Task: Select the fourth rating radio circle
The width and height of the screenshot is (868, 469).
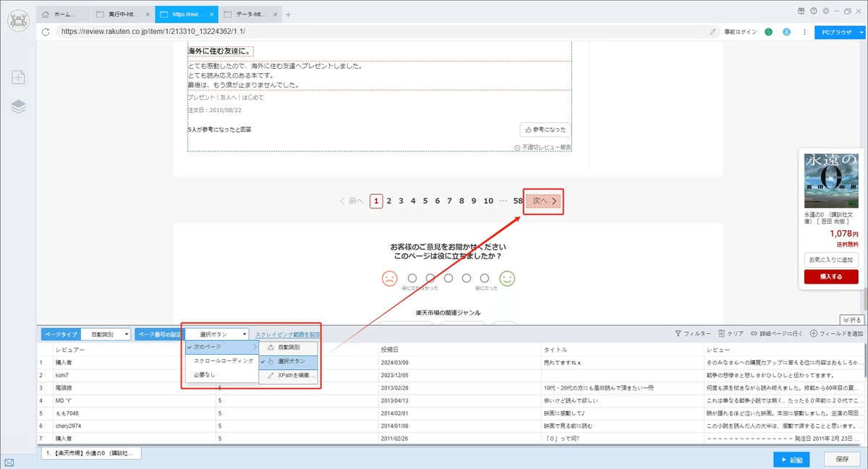Action: (467, 277)
